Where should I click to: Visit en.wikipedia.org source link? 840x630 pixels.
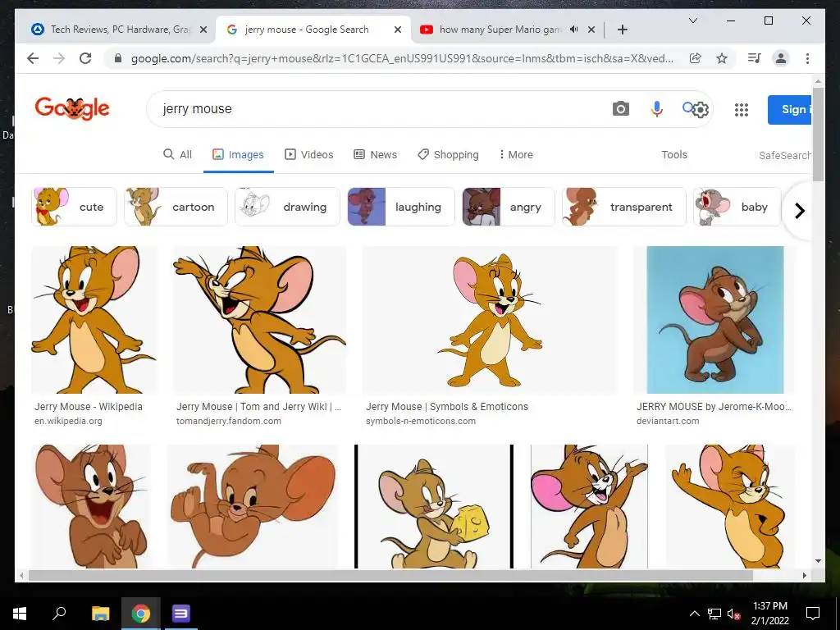(x=68, y=421)
